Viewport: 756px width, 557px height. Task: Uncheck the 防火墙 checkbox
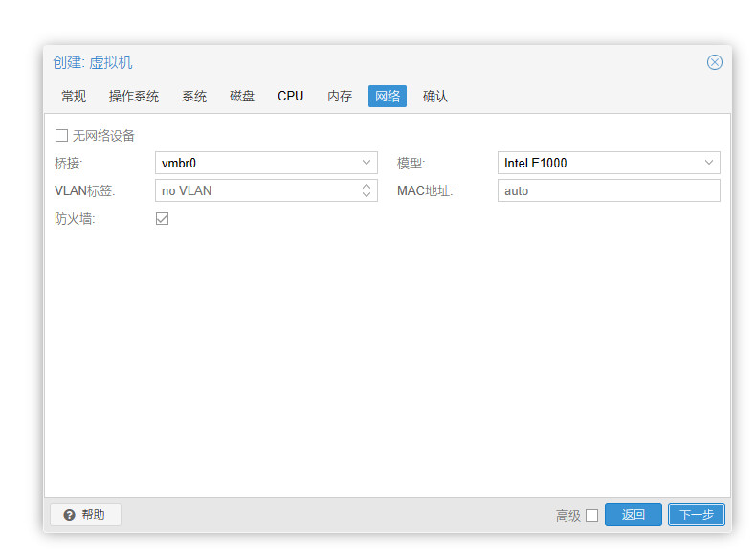pyautogui.click(x=162, y=219)
